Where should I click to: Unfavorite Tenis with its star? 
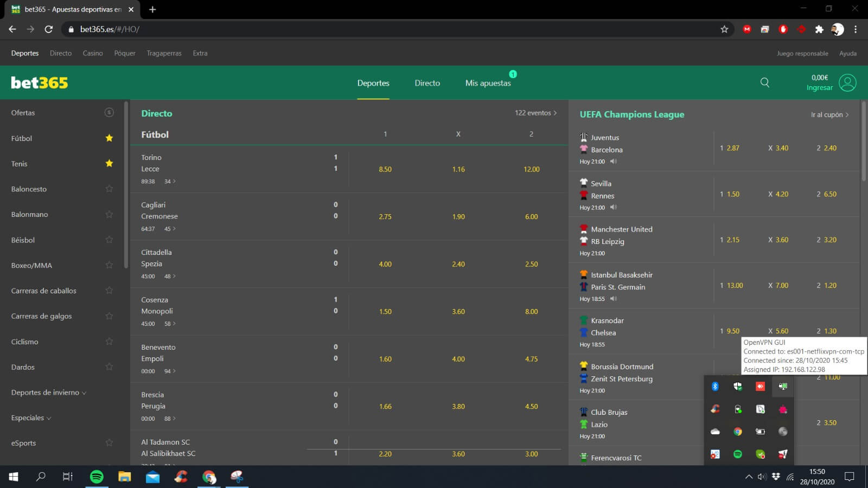coord(109,163)
